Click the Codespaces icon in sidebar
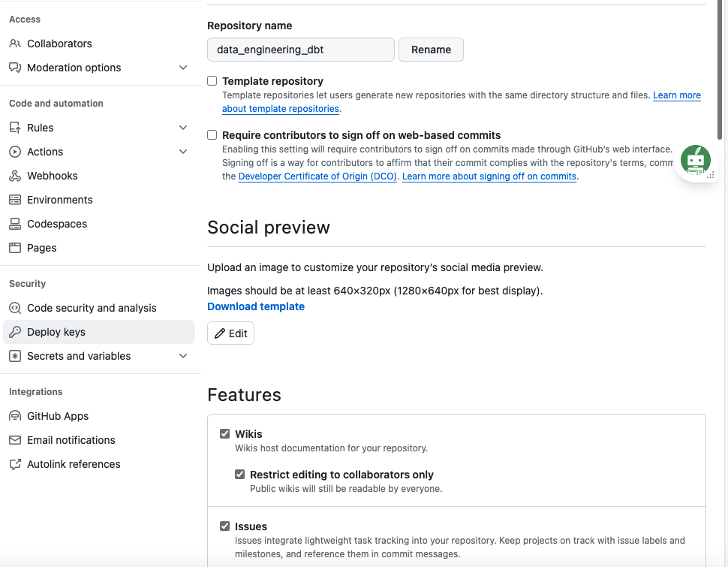 coord(15,224)
